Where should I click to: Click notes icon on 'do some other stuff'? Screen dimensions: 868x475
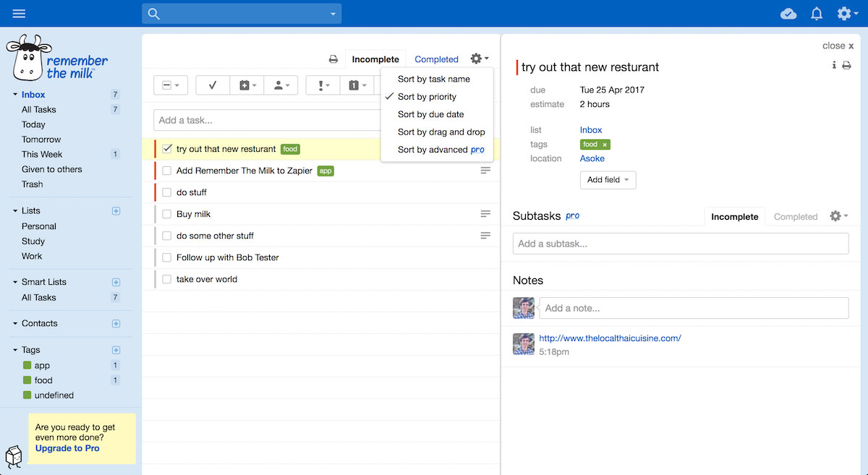[486, 236]
